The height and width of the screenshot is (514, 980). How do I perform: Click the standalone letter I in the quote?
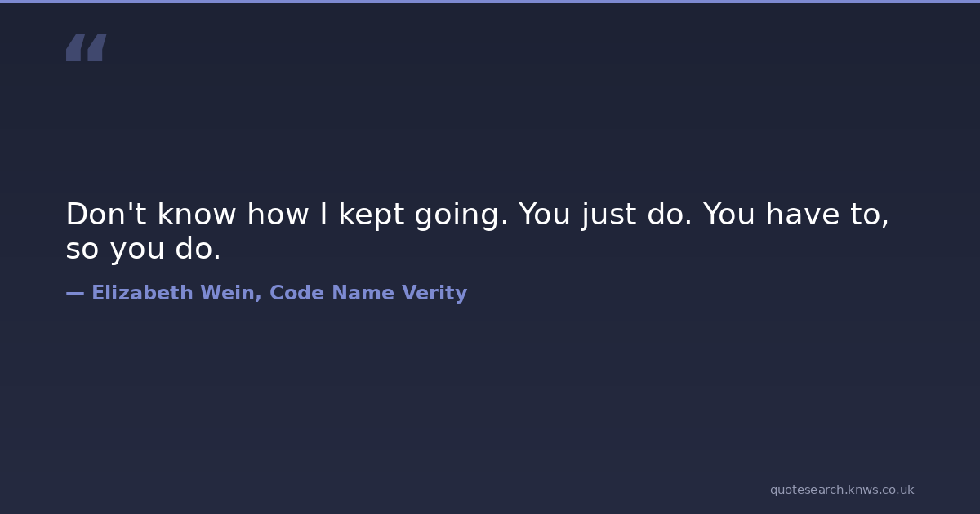pyautogui.click(x=323, y=215)
